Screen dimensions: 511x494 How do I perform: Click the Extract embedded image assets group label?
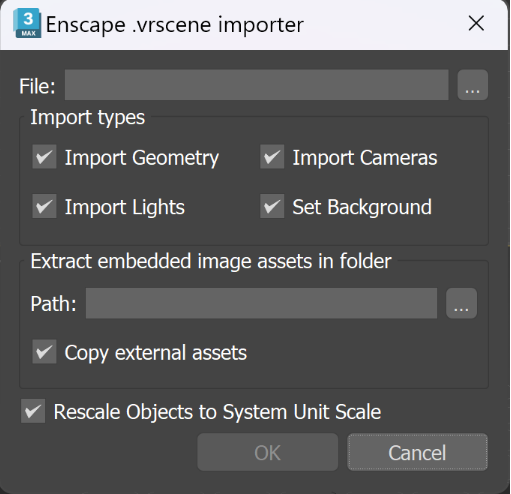click(x=211, y=261)
